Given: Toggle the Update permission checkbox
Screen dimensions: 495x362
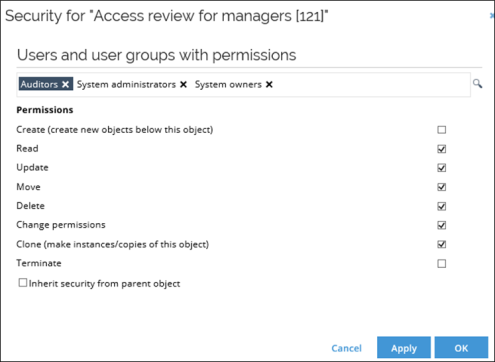Looking at the screenshot, I should pos(442,168).
